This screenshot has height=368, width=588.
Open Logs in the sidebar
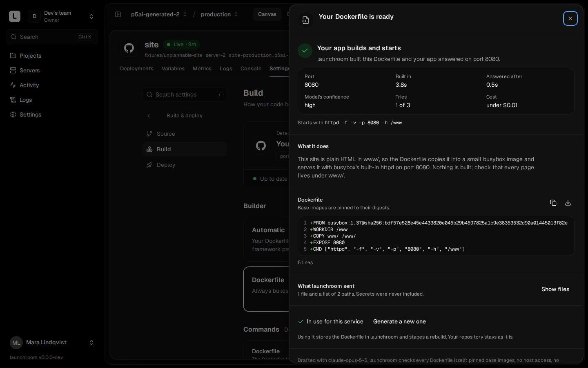(52, 100)
